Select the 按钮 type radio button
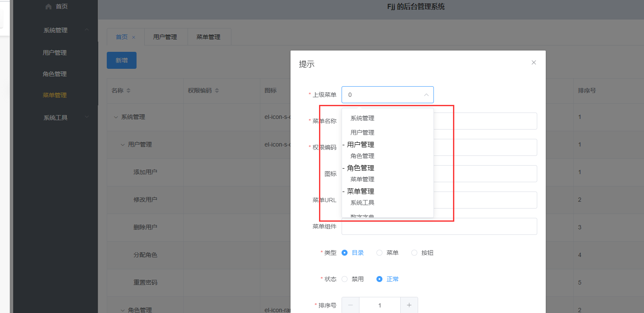644x313 pixels. 414,252
